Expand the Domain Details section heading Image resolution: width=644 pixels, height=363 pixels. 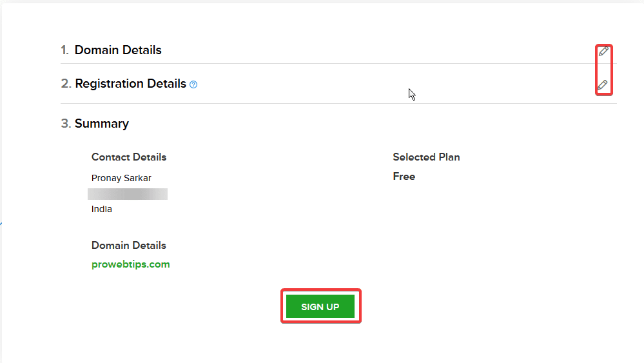(118, 50)
